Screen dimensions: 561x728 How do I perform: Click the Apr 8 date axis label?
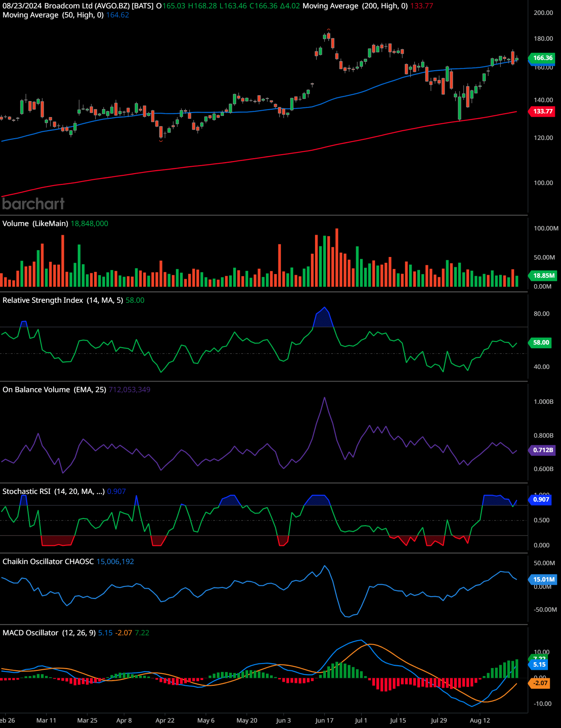[x=124, y=720]
